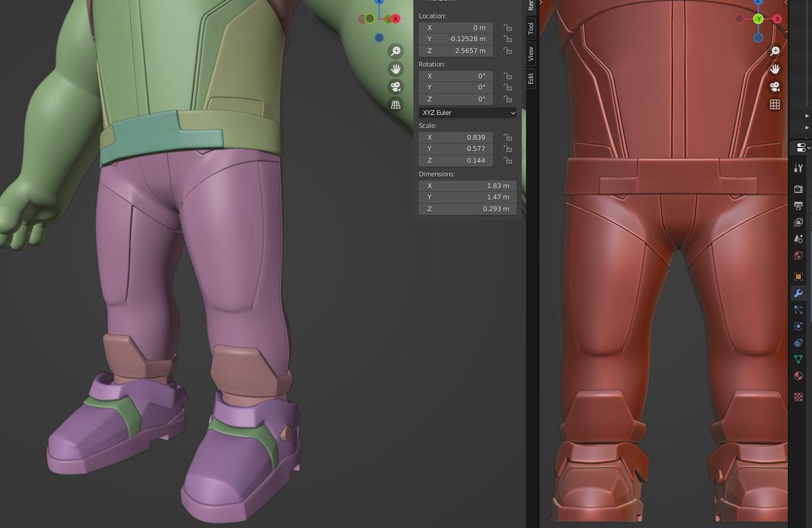Screen dimensions: 812x528
Task: Switch to View sidebar tab
Action: (x=531, y=53)
